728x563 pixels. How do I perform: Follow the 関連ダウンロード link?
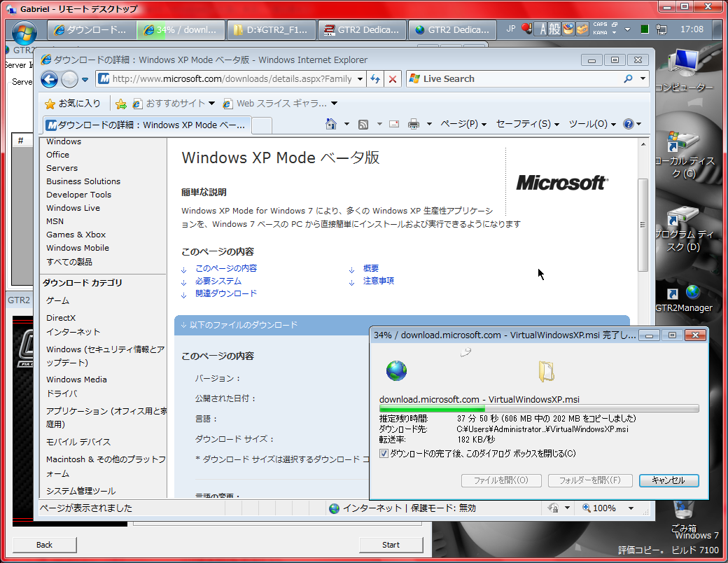pyautogui.click(x=226, y=293)
